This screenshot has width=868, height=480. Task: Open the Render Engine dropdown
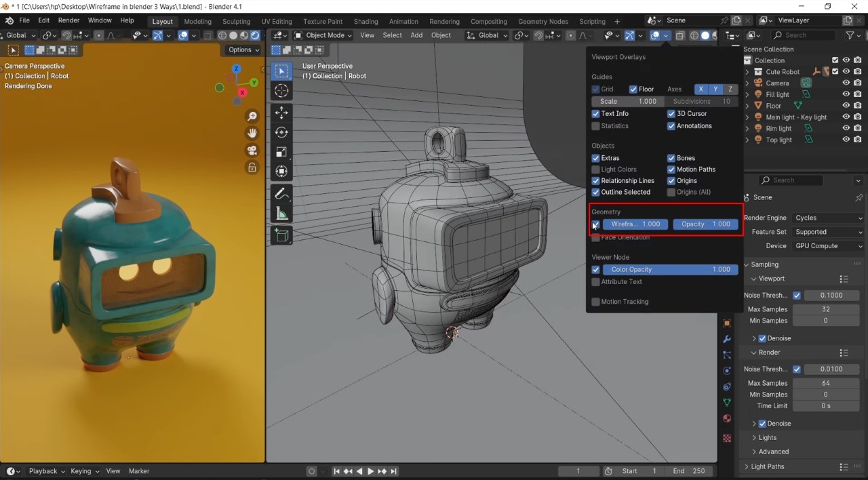click(x=828, y=218)
